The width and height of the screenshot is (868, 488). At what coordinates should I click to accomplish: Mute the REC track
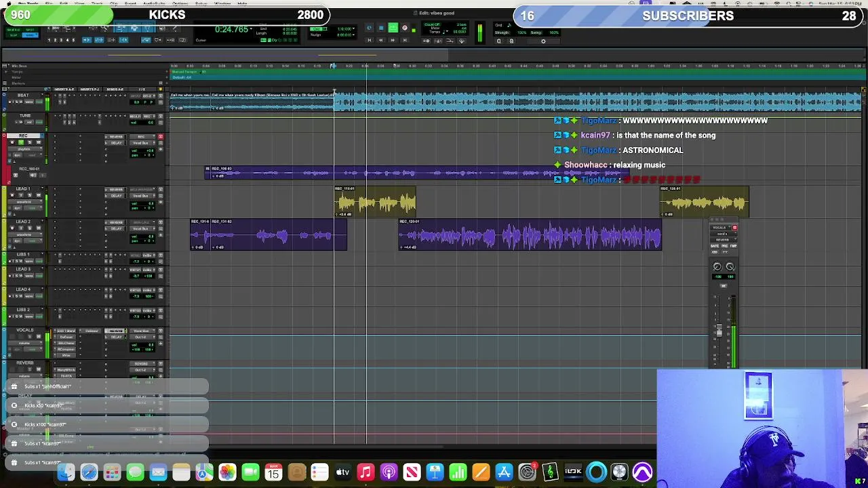tap(39, 142)
